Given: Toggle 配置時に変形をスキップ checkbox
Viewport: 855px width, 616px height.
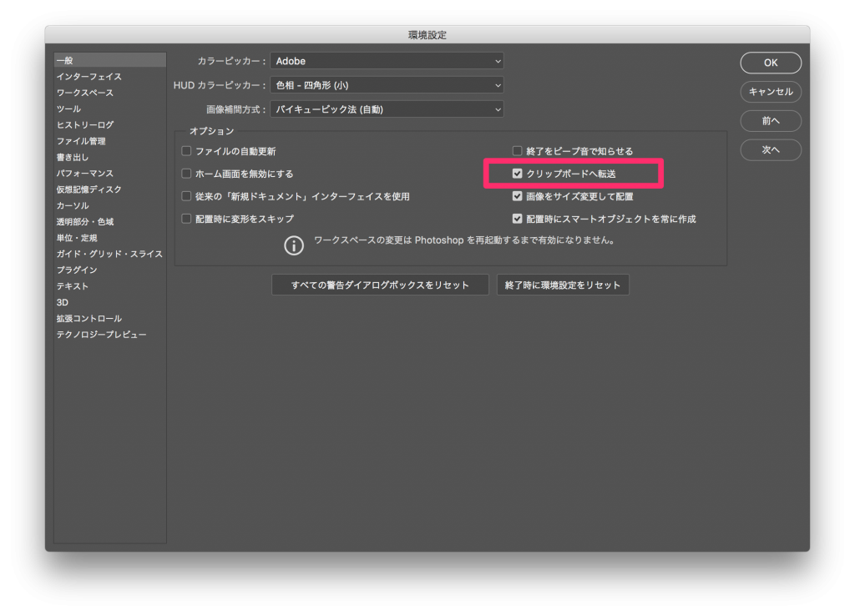Looking at the screenshot, I should point(187,219).
